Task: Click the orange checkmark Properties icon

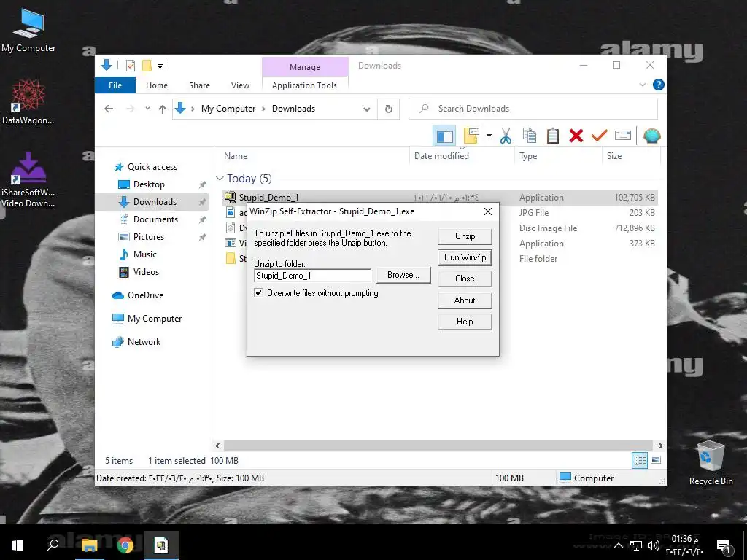Action: (x=600, y=136)
